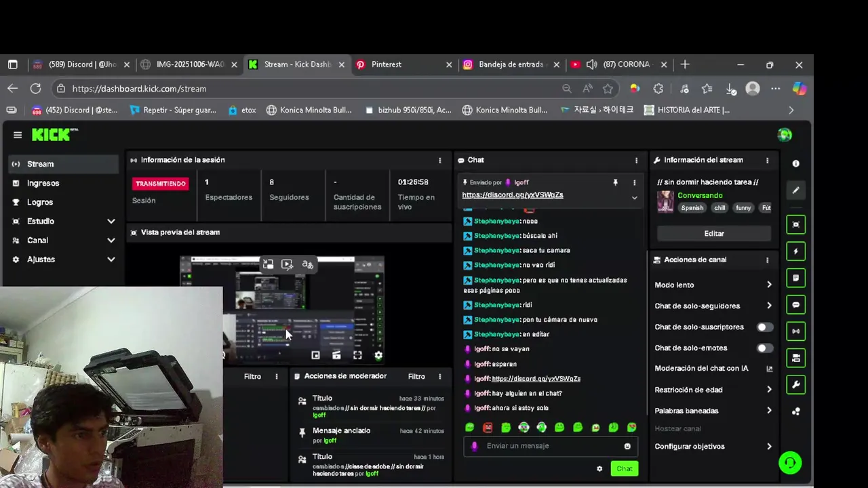Open Acciones de moderador three-dot menu
The height and width of the screenshot is (488, 868).
(x=439, y=377)
